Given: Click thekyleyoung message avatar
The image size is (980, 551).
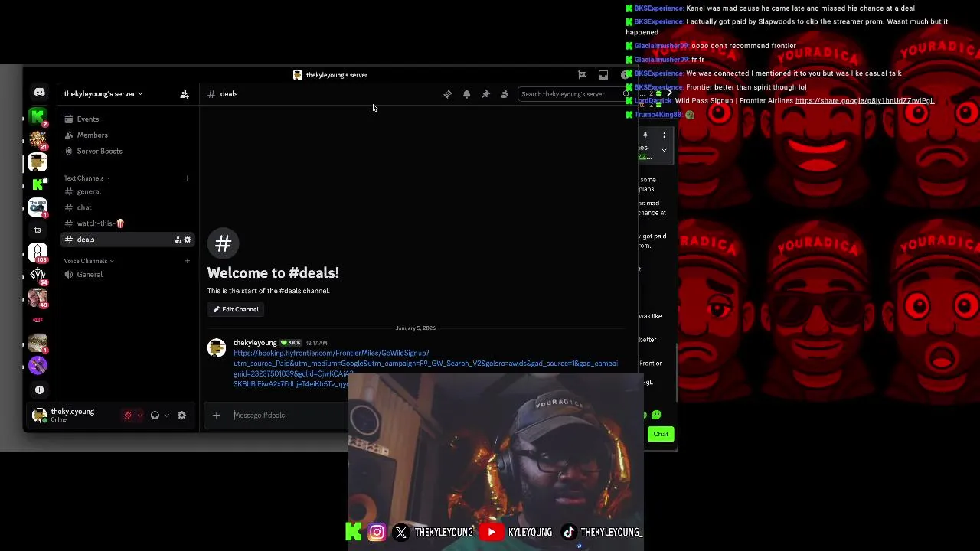Looking at the screenshot, I should [x=217, y=348].
